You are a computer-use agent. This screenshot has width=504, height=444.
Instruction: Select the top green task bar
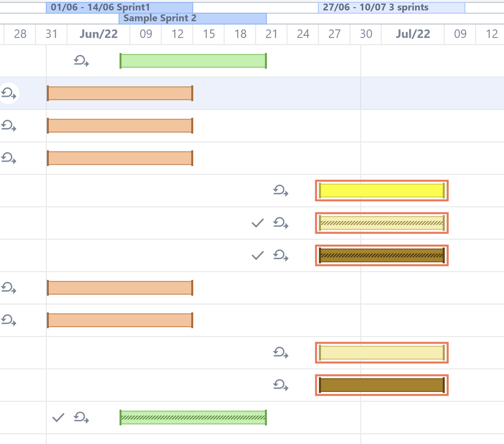(x=193, y=60)
